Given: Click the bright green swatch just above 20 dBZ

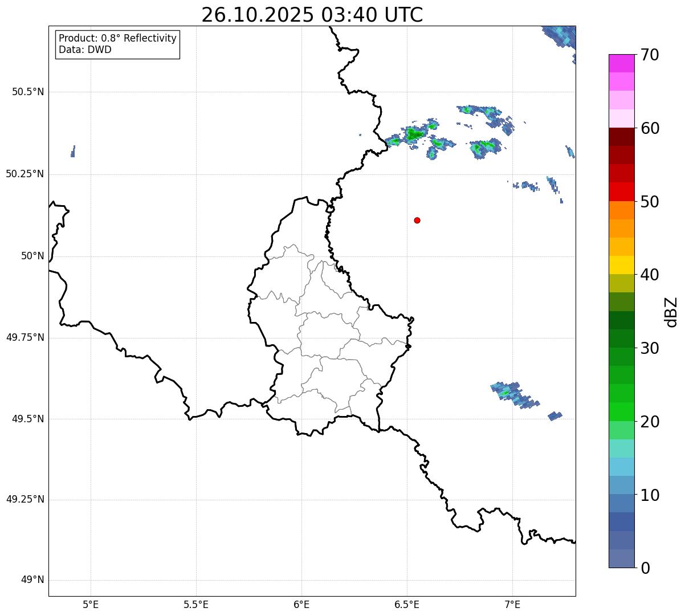Looking at the screenshot, I should pos(621,412).
